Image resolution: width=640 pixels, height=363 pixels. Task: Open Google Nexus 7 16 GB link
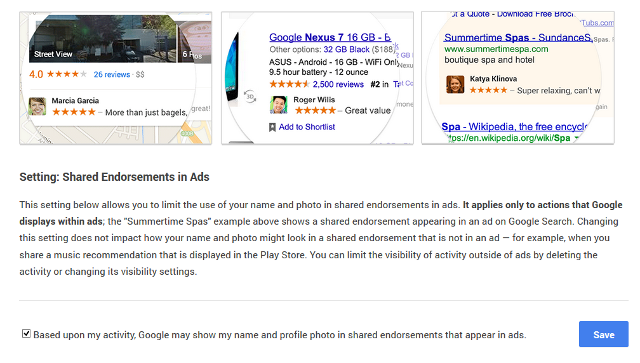[x=330, y=37]
